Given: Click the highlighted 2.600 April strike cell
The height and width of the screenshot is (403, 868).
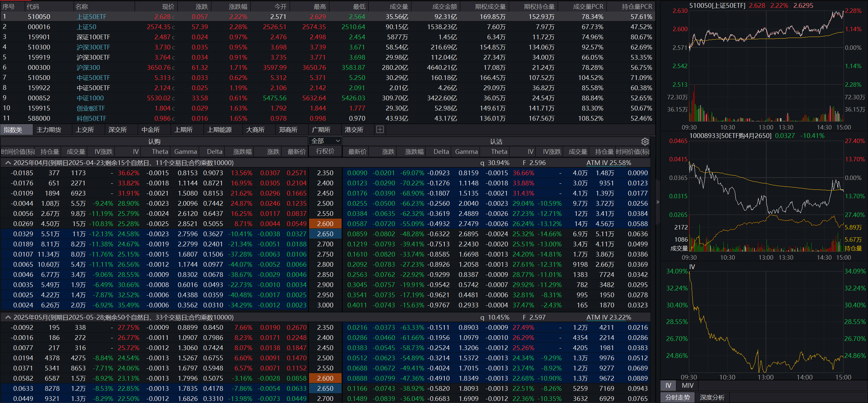Looking at the screenshot, I should point(325,224).
